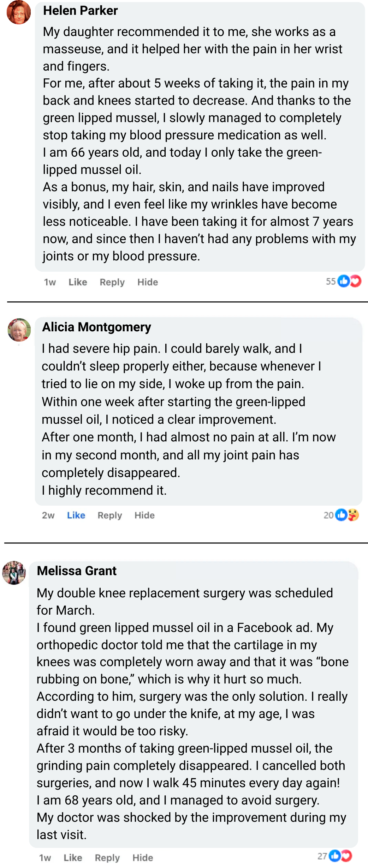Hide Helen Parker's comment

148,282
